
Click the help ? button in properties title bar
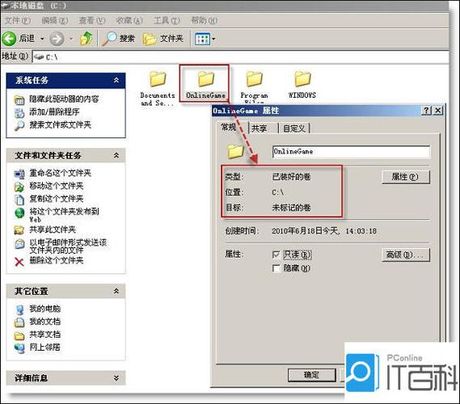(x=426, y=111)
